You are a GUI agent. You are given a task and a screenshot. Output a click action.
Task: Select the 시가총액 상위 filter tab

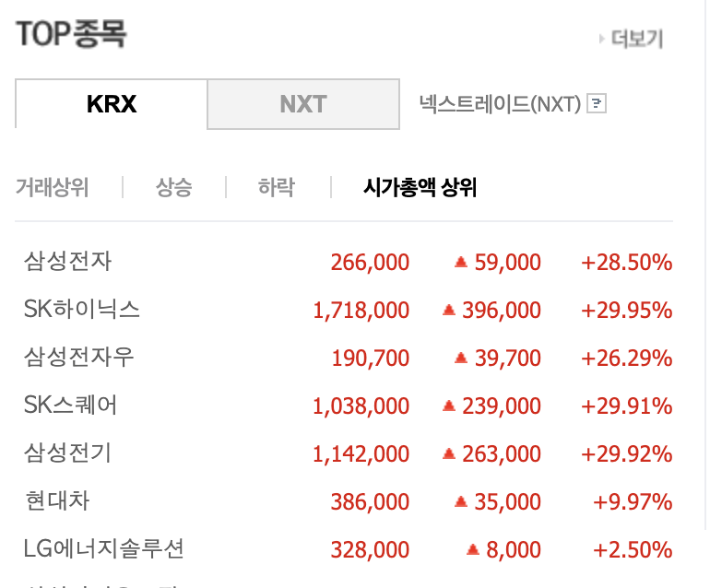420,187
